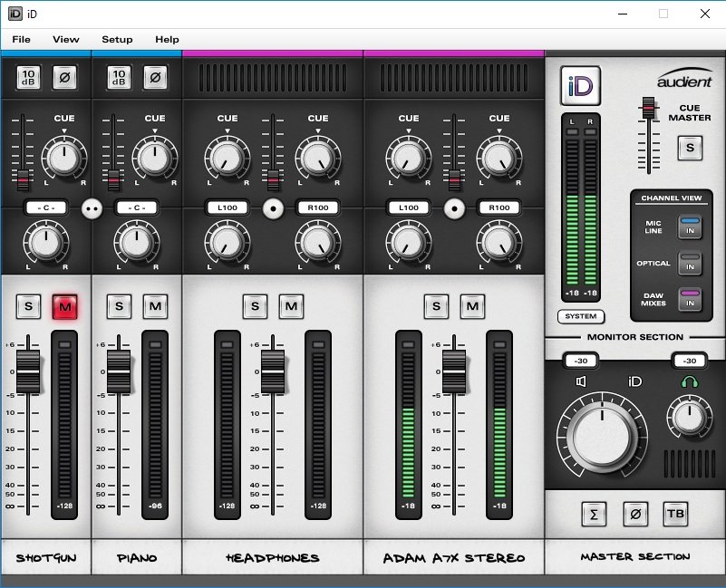Toggle the ADAM A7X Stereo link dot

click(x=454, y=208)
